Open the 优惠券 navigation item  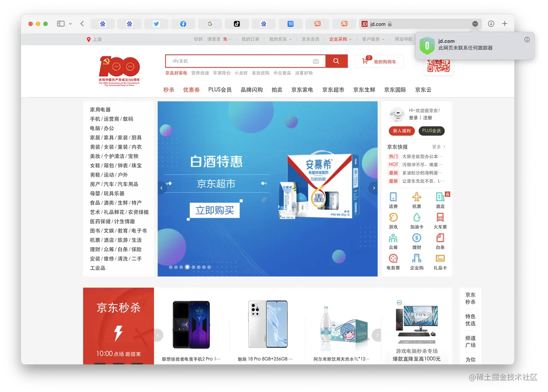[x=191, y=90]
